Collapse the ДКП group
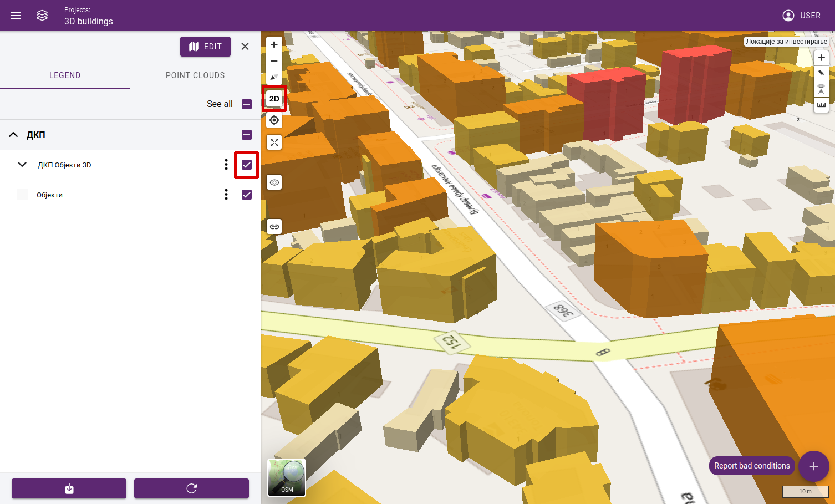Image resolution: width=835 pixels, height=504 pixels. coord(13,135)
